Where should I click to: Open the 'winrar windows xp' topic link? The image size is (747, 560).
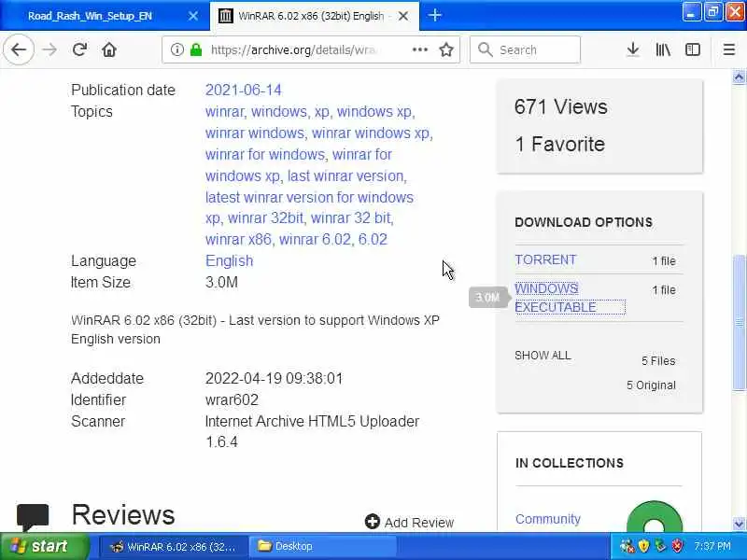pyautogui.click(x=370, y=133)
